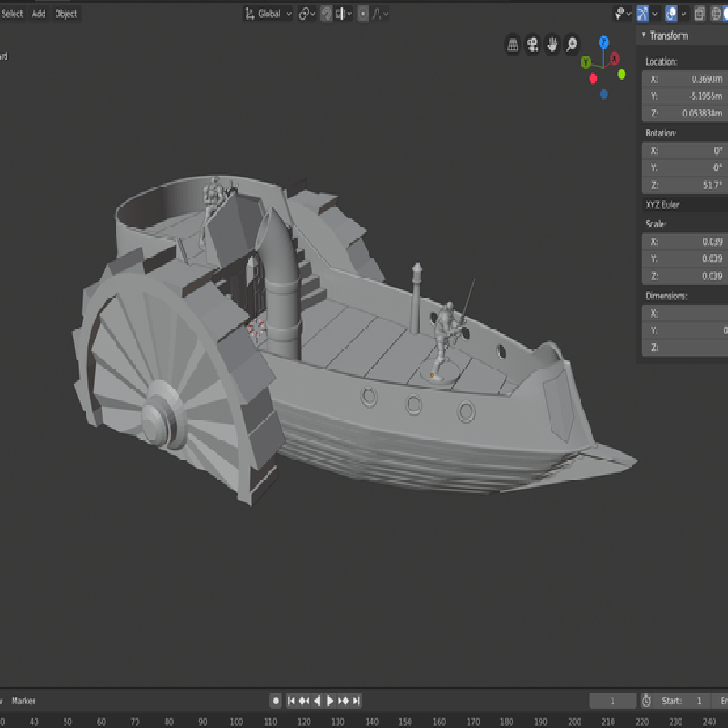Toggle snapping magnet icon

[x=325, y=14]
